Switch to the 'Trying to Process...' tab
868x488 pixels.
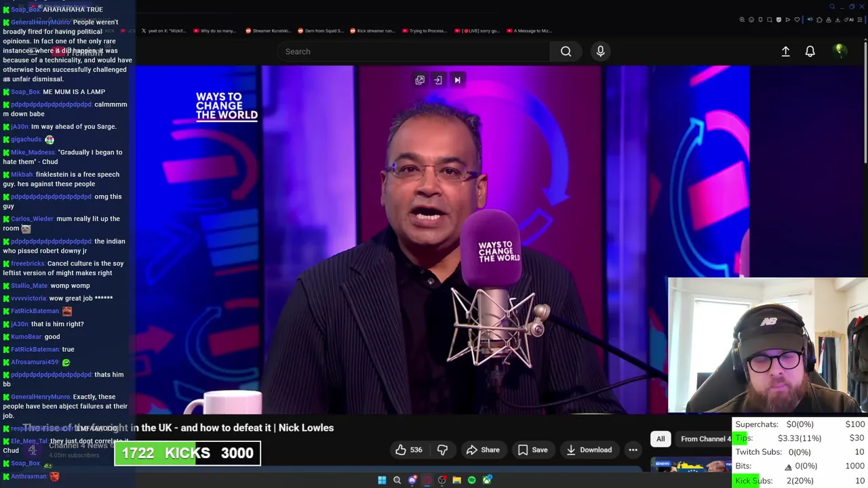(x=425, y=30)
